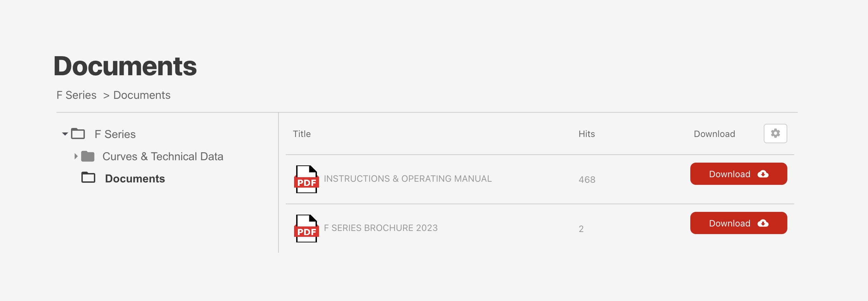Viewport: 868px width, 301px height.
Task: Click the Documents folder icon in tree
Action: [88, 177]
